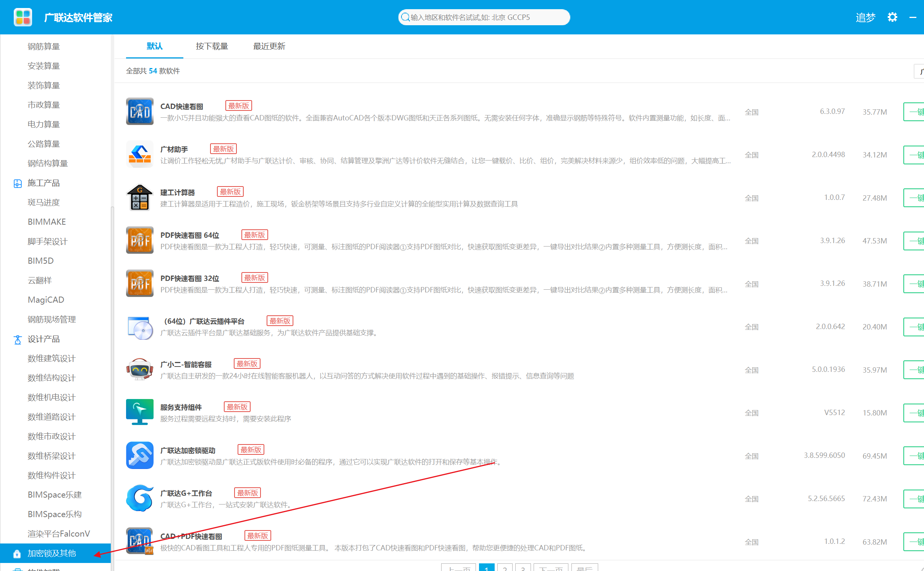This screenshot has width=924, height=571.
Task: Click the CAD快速看图 app icon
Action: 140,111
